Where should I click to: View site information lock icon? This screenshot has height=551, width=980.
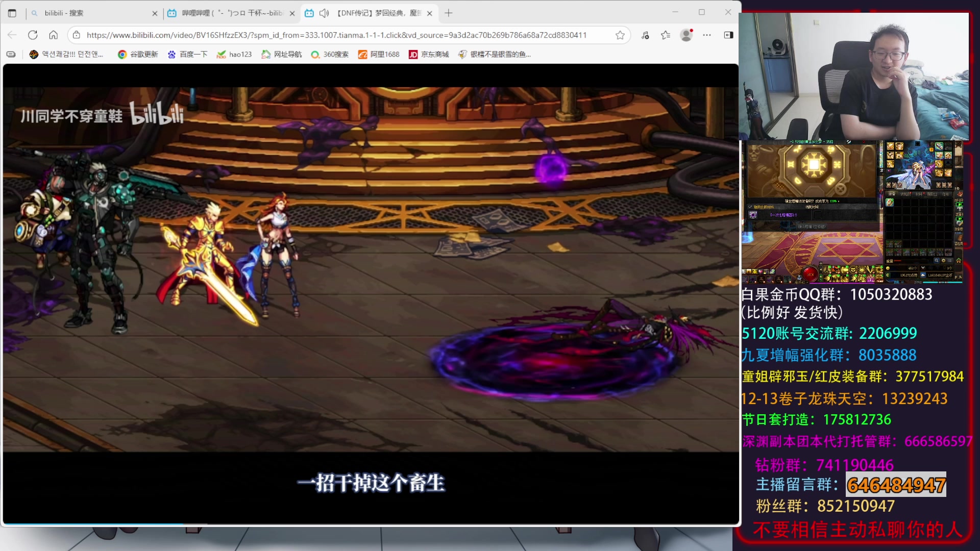(76, 35)
